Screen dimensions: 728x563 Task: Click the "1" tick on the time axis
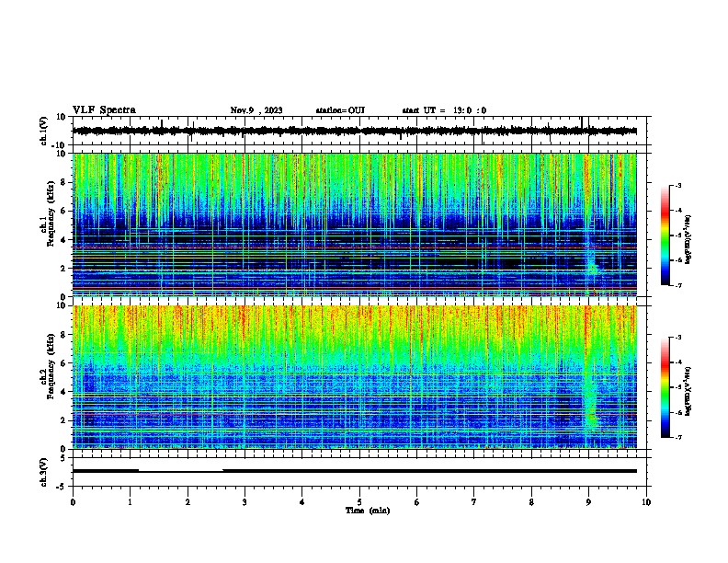(131, 502)
